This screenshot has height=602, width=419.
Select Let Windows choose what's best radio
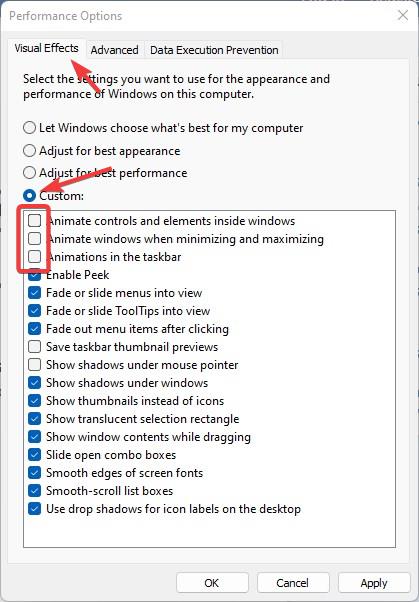[30, 127]
